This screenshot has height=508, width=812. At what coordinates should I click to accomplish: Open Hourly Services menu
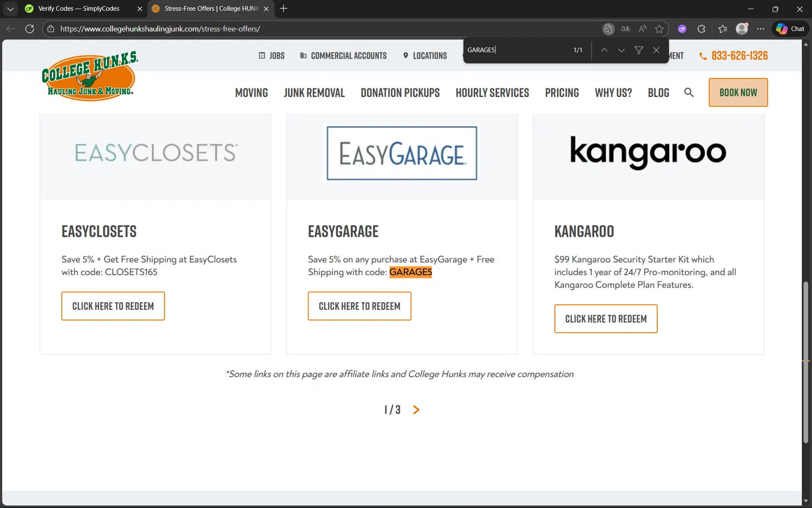(493, 93)
